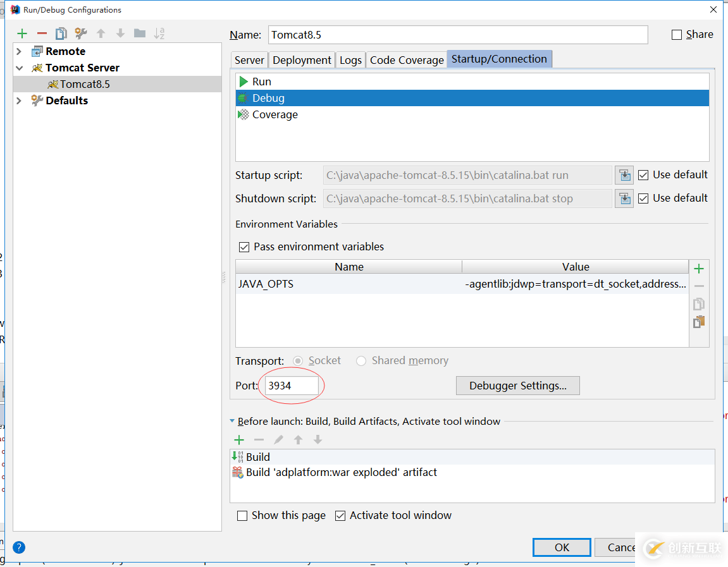Viewport: 728px width, 567px height.
Task: Collapse the Before launch section
Action: (232, 422)
